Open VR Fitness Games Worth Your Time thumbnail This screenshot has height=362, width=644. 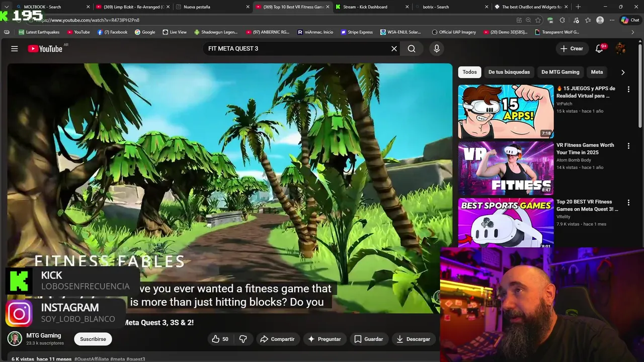click(x=506, y=168)
